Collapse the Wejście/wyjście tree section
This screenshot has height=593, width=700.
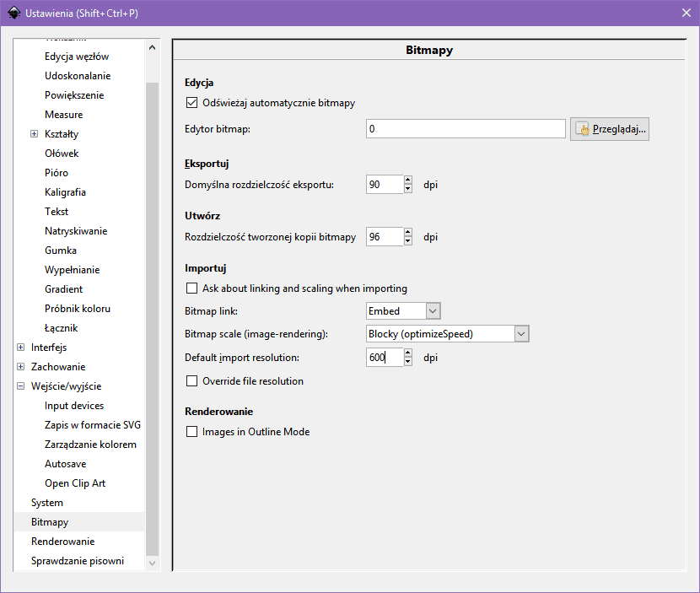click(x=20, y=386)
